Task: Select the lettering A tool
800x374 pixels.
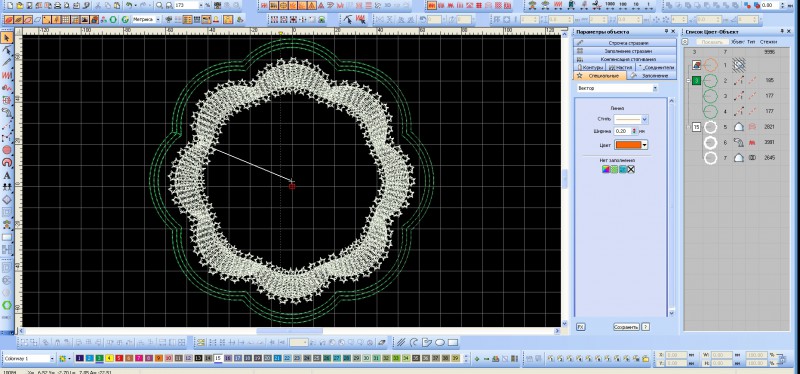Action: coord(7,175)
